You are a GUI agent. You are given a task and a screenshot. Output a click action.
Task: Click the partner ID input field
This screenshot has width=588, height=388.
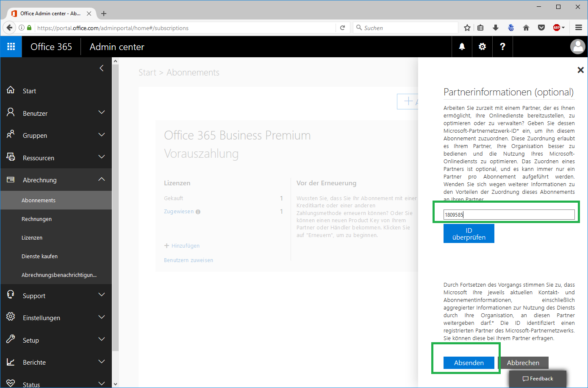click(509, 215)
